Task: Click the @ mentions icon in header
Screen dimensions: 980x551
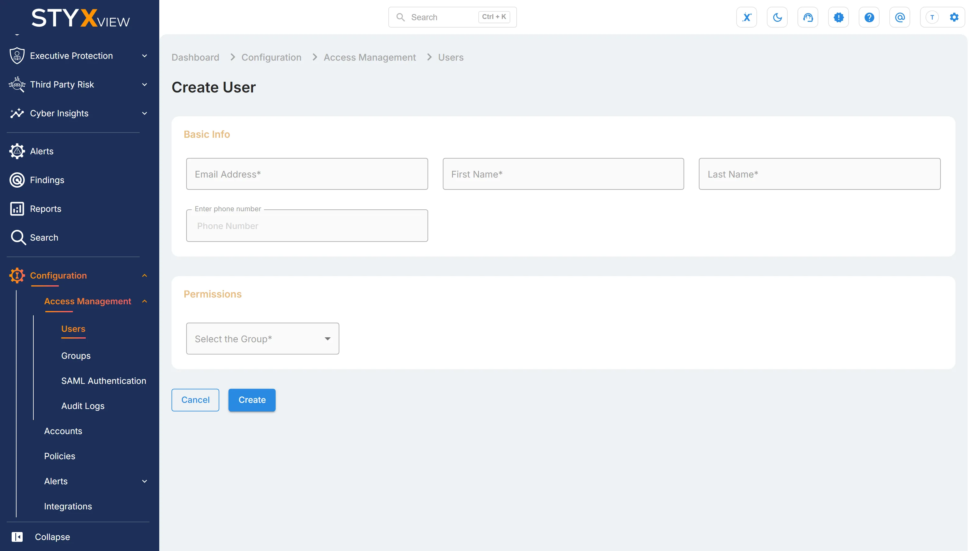Action: tap(900, 17)
